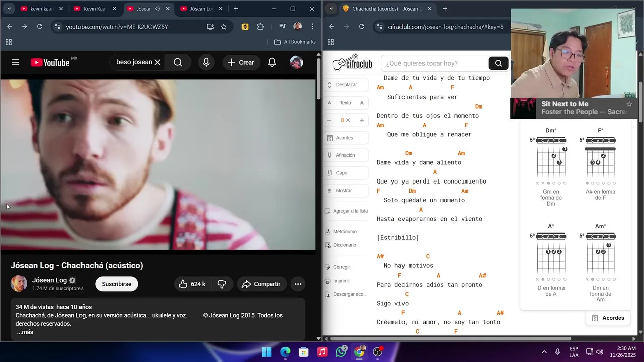
Task: Open the Capo option
Action: click(x=345, y=173)
